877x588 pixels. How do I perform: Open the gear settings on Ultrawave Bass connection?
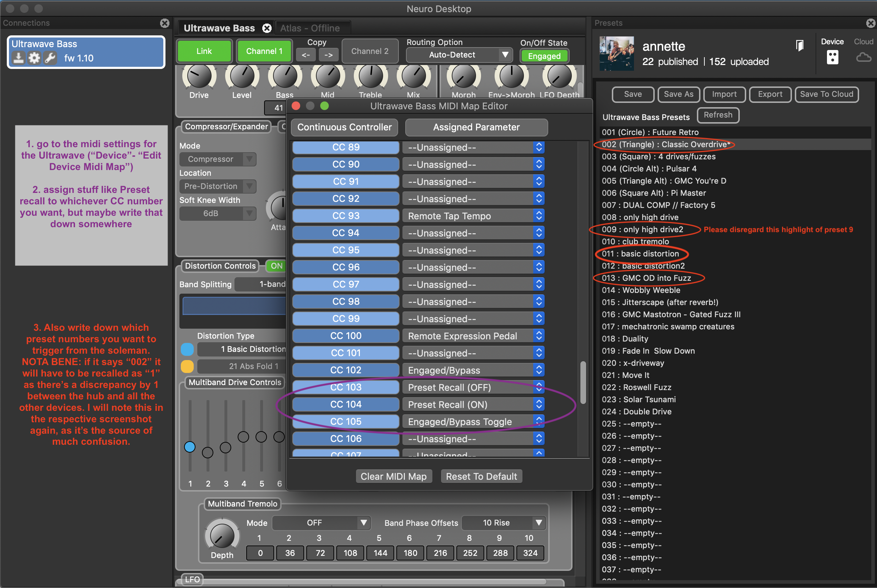coord(34,58)
